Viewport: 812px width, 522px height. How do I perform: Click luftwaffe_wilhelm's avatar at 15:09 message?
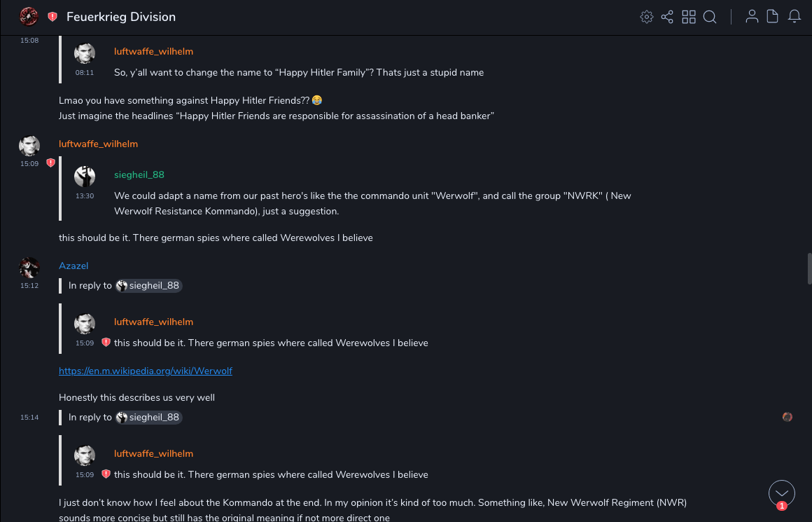[x=29, y=146]
